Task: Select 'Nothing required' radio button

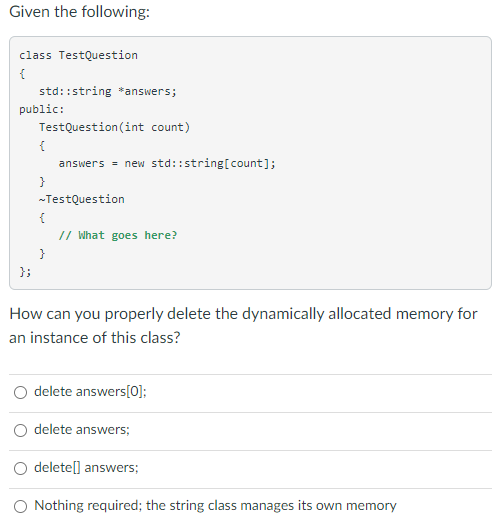Action: [x=20, y=506]
